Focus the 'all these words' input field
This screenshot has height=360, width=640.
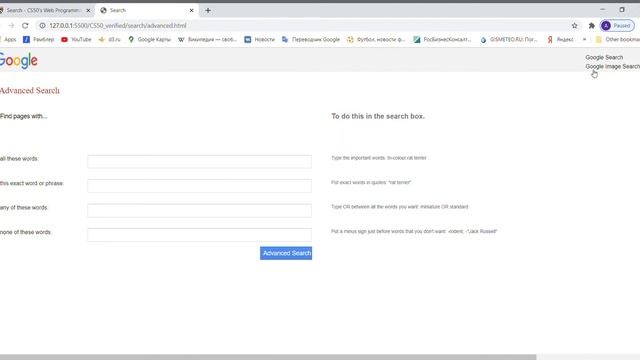pos(199,162)
